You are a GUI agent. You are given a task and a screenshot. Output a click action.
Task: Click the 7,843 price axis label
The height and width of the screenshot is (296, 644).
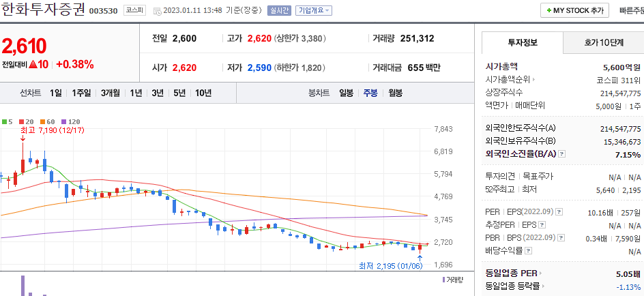click(x=443, y=129)
